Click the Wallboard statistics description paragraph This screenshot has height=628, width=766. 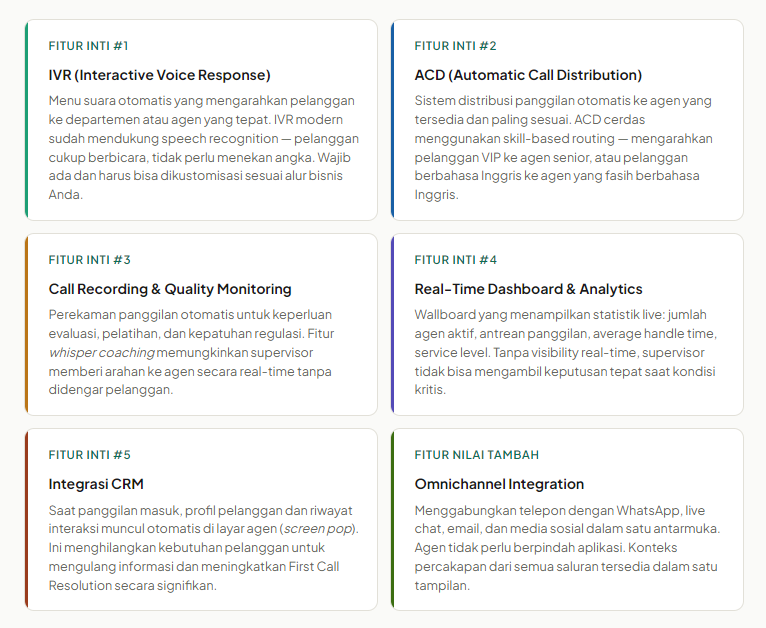point(565,352)
